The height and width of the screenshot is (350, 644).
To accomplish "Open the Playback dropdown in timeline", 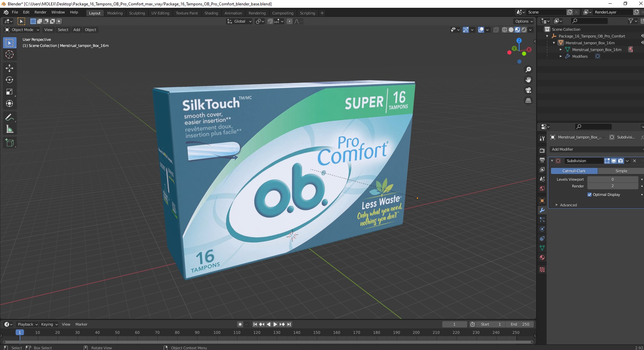I will (27, 324).
